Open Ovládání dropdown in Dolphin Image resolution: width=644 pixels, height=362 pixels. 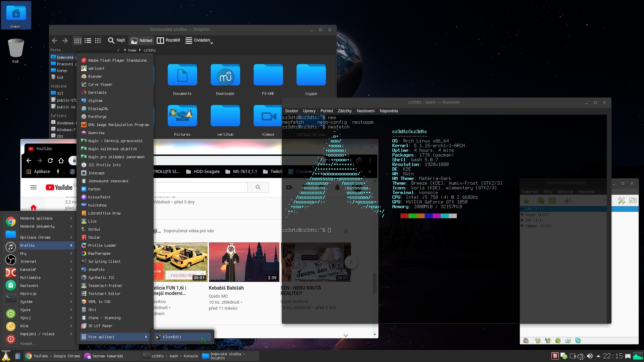pyautogui.click(x=199, y=40)
